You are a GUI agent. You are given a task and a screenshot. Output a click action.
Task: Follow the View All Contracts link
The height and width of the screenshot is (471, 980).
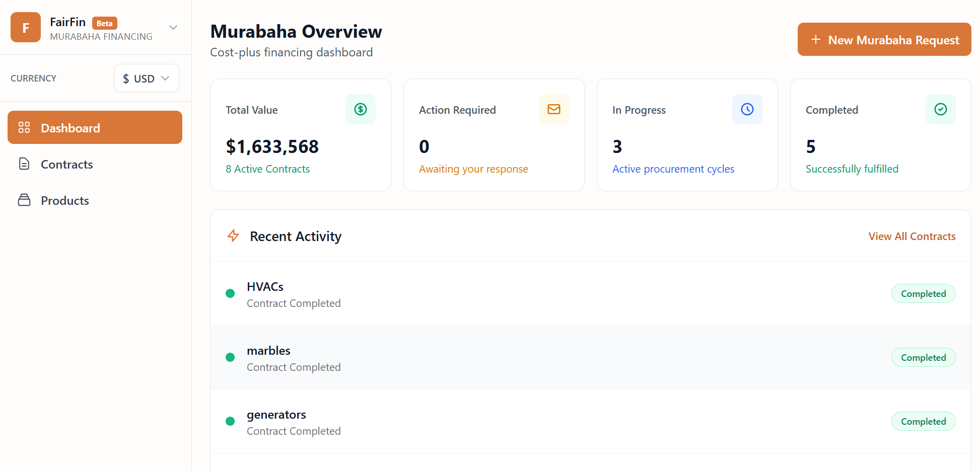coord(912,237)
